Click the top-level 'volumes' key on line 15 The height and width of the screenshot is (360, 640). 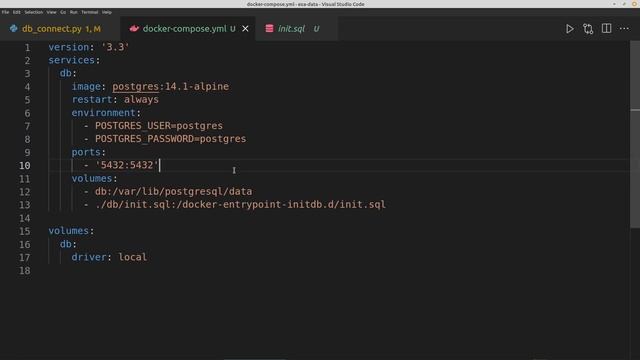pos(69,231)
